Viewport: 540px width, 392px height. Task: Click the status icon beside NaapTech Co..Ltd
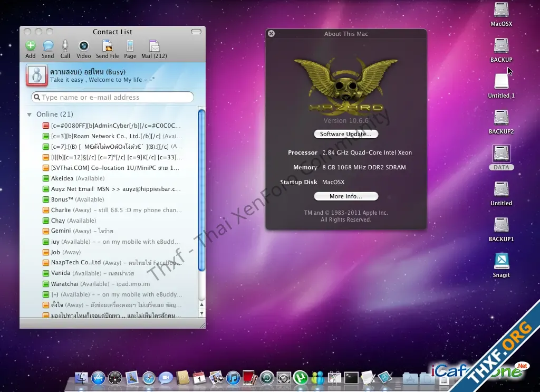45,263
